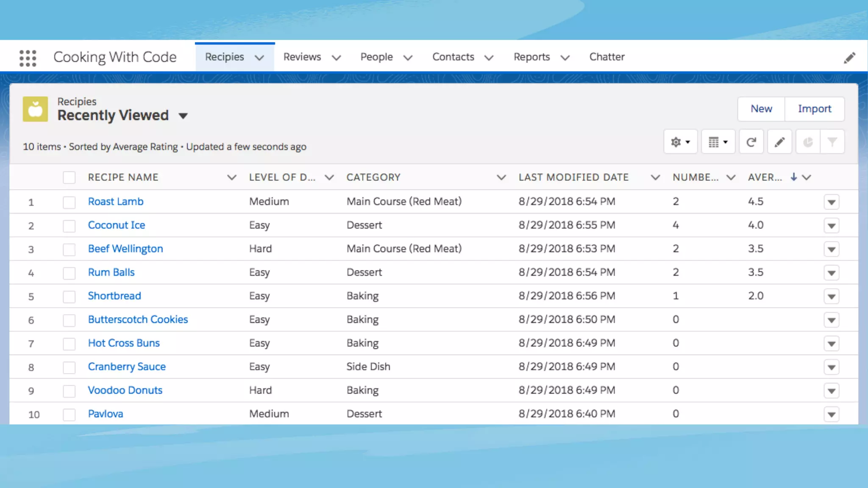Open the filter funnel icon
This screenshot has height=488, width=868.
click(x=832, y=142)
